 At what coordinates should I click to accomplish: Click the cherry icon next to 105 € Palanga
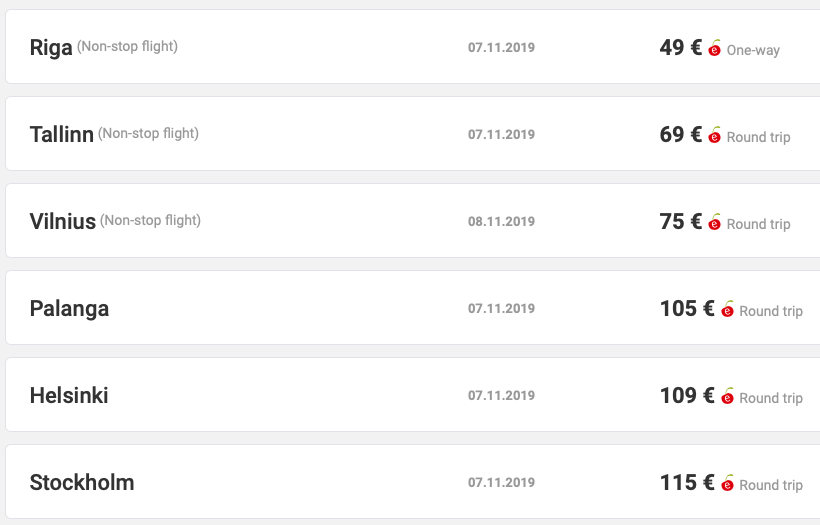pos(727,309)
